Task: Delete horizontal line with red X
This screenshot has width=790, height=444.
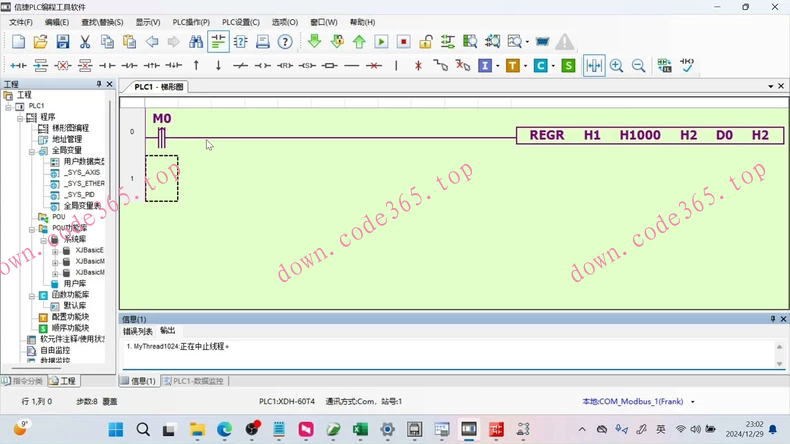Action: tap(374, 66)
